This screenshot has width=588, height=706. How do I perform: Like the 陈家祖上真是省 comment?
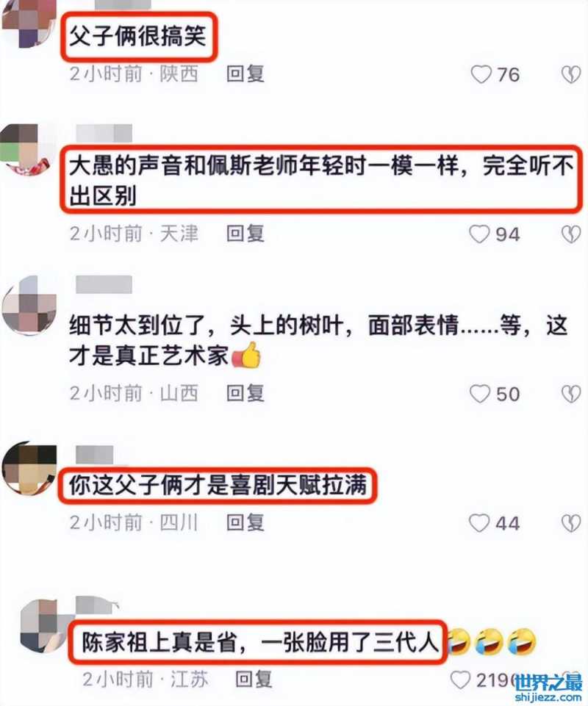click(461, 680)
